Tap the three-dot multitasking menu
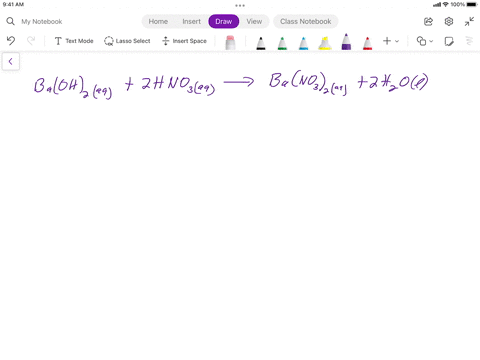This screenshot has height=360, width=480. (240, 5)
